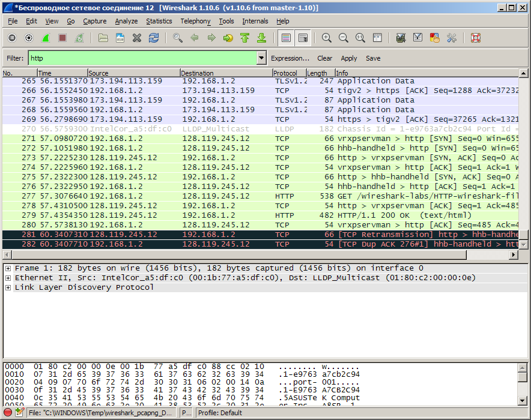Expand the Frame 1 tree node
531x420 pixels.
point(8,269)
